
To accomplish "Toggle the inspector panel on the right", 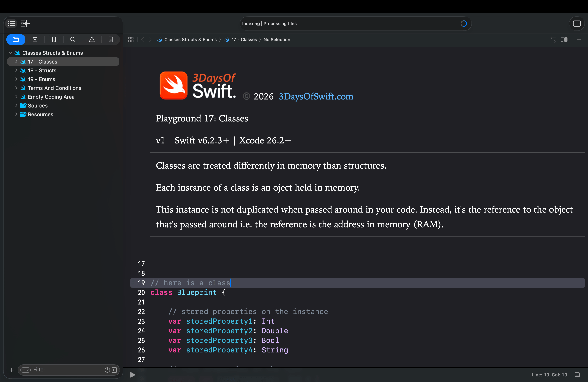I will pyautogui.click(x=577, y=23).
